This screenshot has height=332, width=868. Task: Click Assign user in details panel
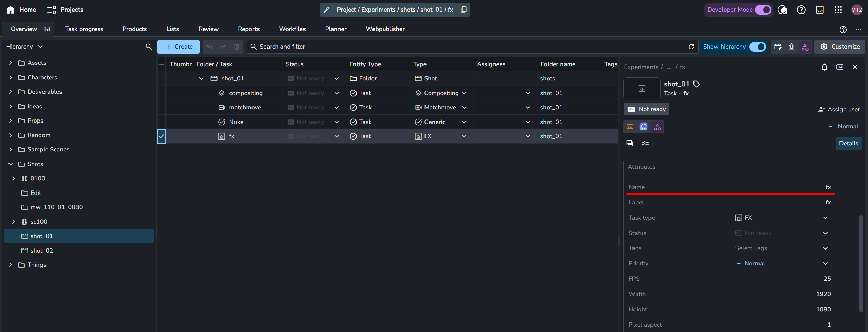[x=839, y=109]
